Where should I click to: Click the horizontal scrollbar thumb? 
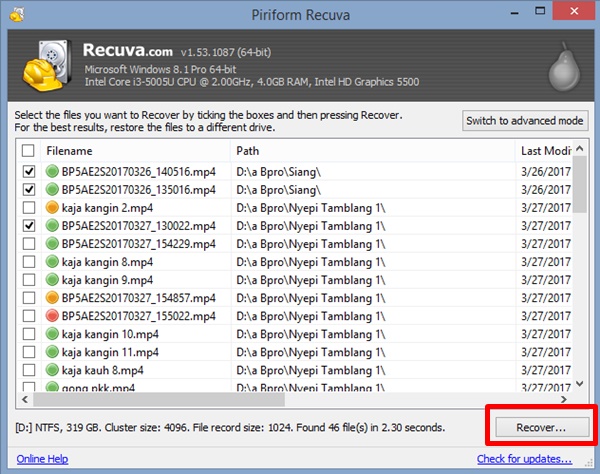coord(159,399)
